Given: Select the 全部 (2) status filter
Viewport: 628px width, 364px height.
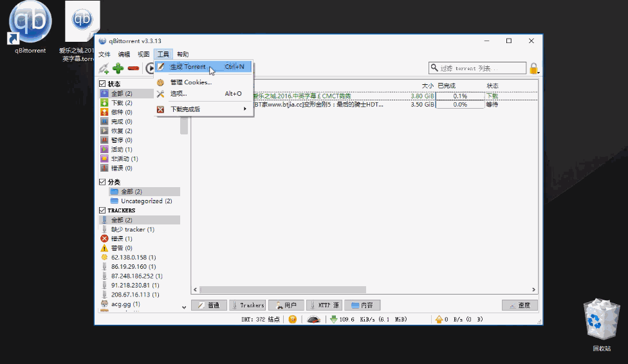Looking at the screenshot, I should click(x=126, y=93).
